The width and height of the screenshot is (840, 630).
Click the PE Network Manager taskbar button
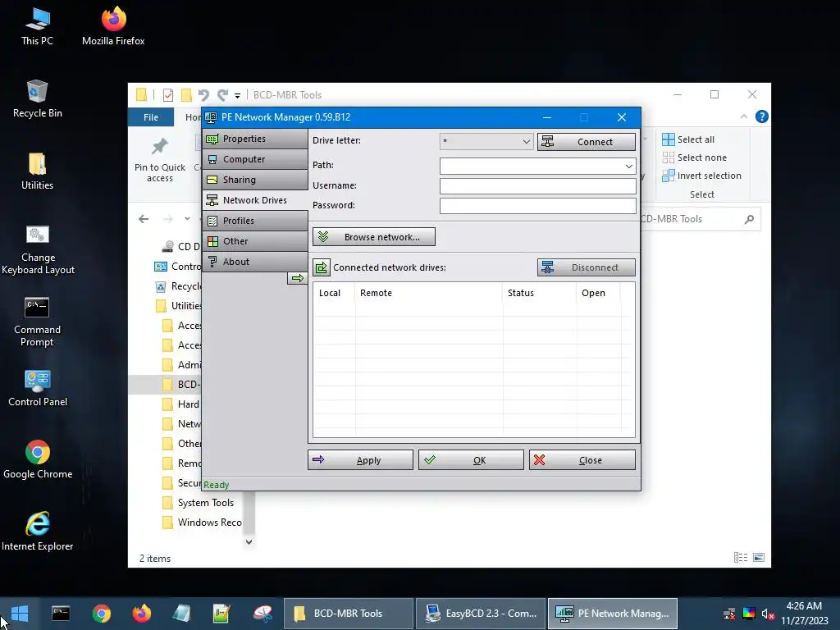(613, 614)
